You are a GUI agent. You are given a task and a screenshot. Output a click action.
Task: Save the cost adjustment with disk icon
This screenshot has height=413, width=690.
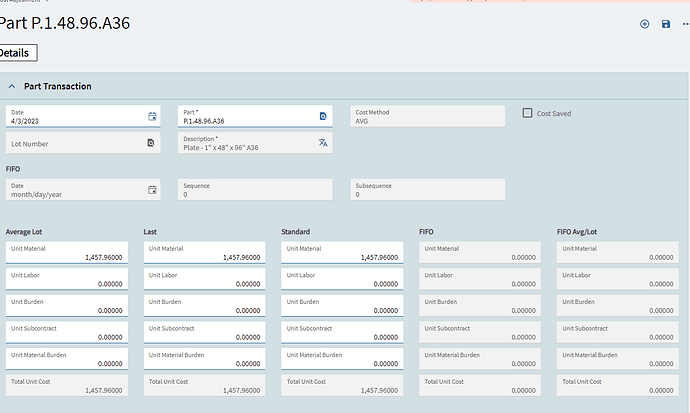(666, 24)
